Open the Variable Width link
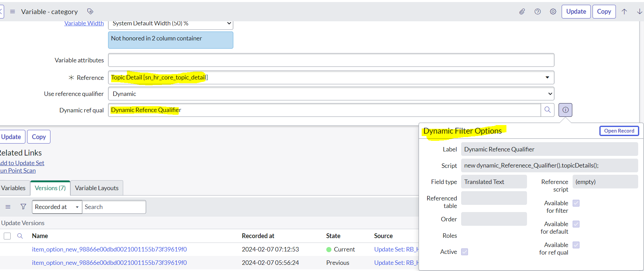The width and height of the screenshot is (644, 271). click(84, 23)
